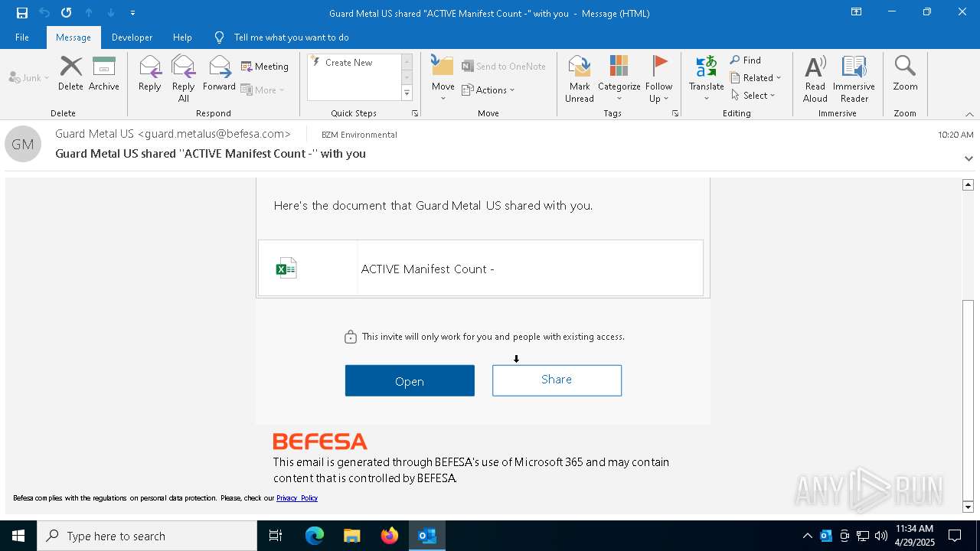Click the Open button in email
Image resolution: width=980 pixels, height=551 pixels.
point(410,380)
